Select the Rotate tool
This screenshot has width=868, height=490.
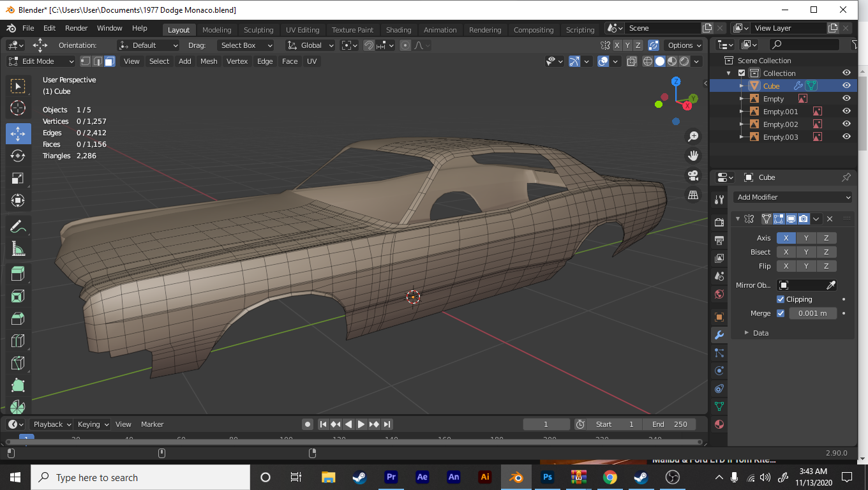(18, 156)
